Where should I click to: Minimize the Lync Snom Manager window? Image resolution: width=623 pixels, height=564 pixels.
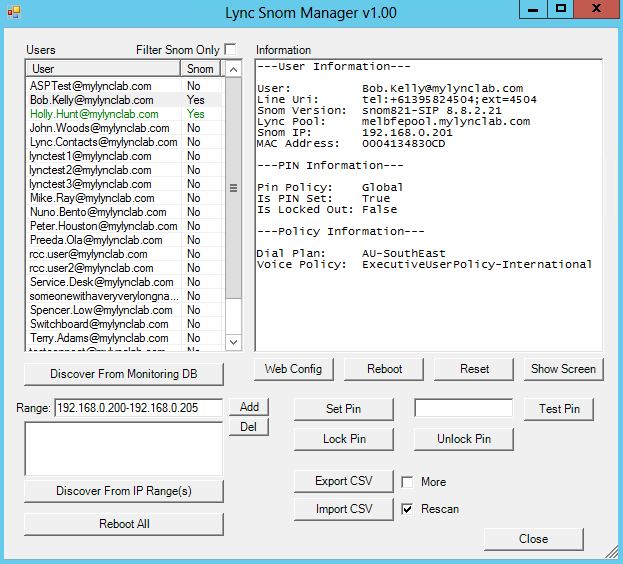click(533, 10)
